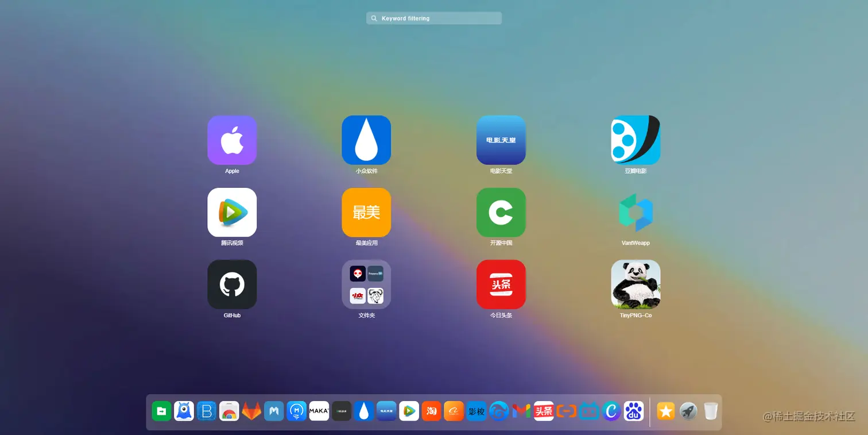Launch Chrome Web Store from the dock
This screenshot has height=435, width=868.
coord(229,411)
